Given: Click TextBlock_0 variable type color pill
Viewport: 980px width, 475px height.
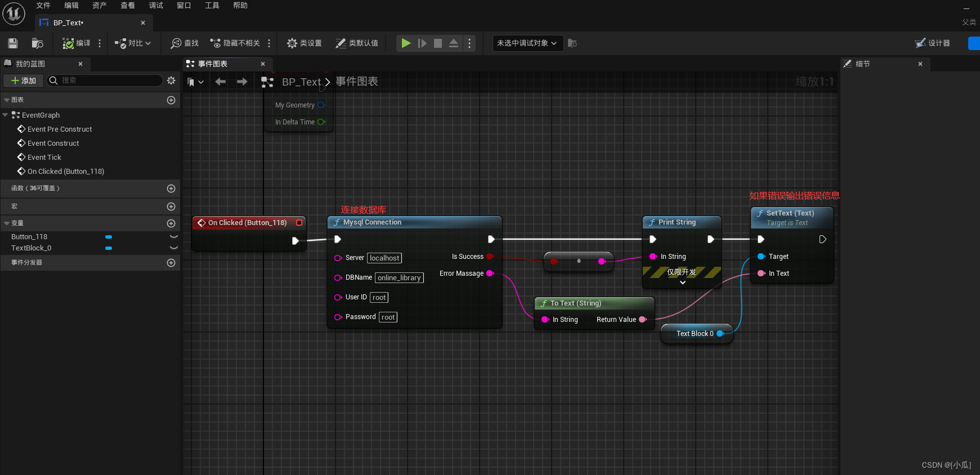Looking at the screenshot, I should coord(109,248).
